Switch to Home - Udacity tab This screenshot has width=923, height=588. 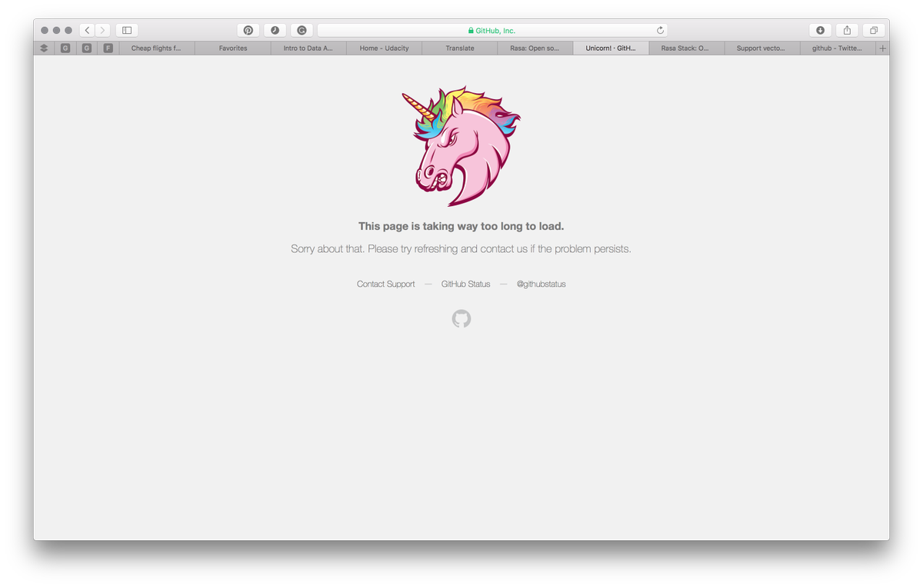[x=385, y=48]
